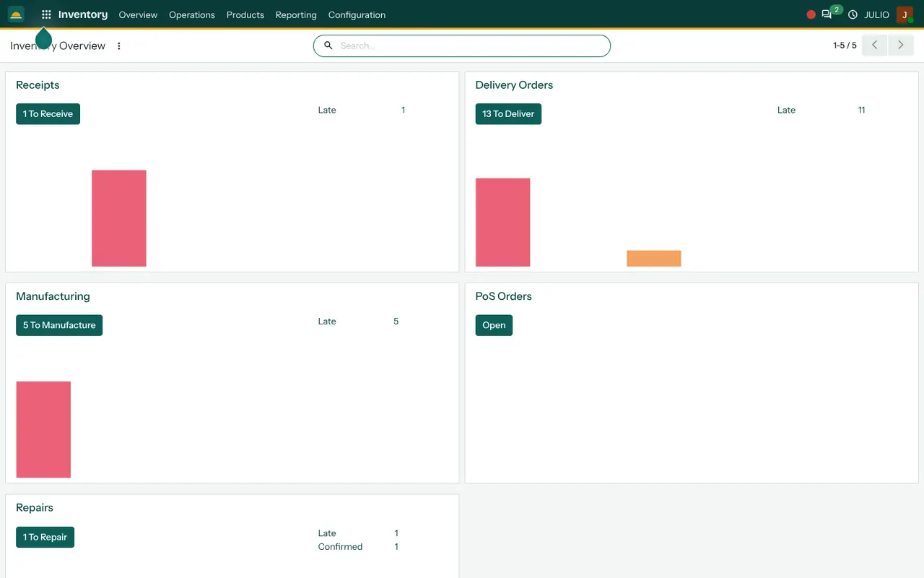
Task: Click the red bar in Delivery Orders chart
Action: (x=502, y=223)
